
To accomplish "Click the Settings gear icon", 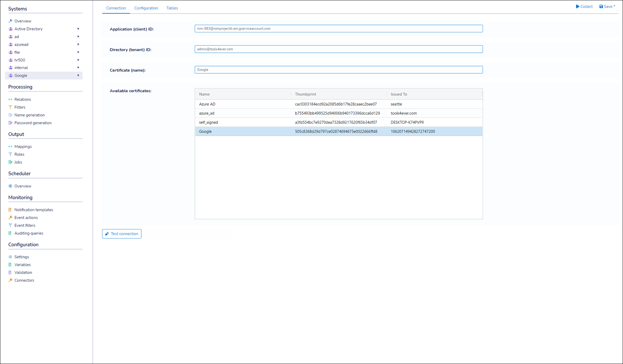I will pos(10,257).
